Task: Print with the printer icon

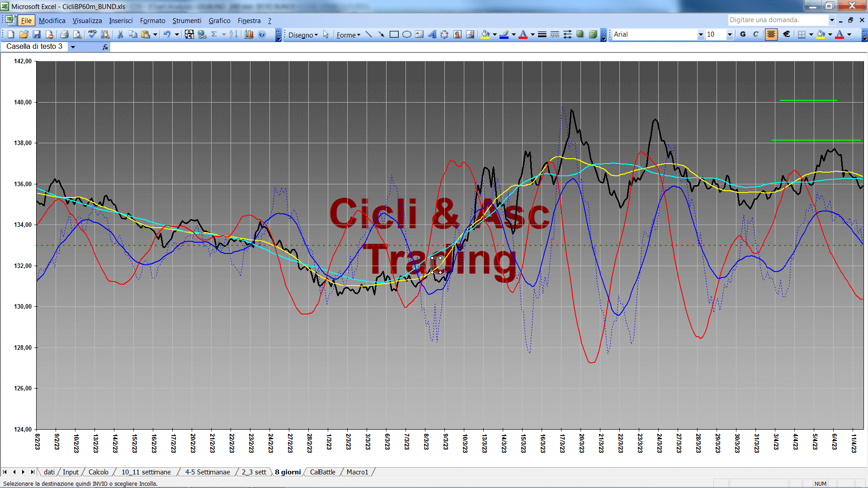Action: 65,34
